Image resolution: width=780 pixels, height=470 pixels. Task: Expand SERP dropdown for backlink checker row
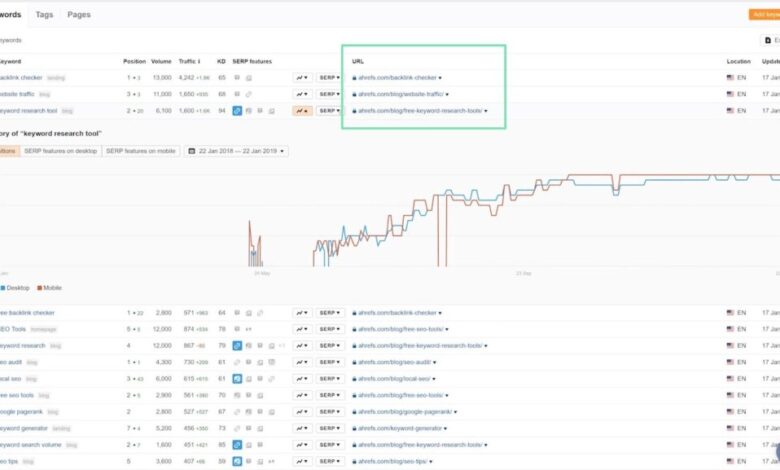coord(329,78)
